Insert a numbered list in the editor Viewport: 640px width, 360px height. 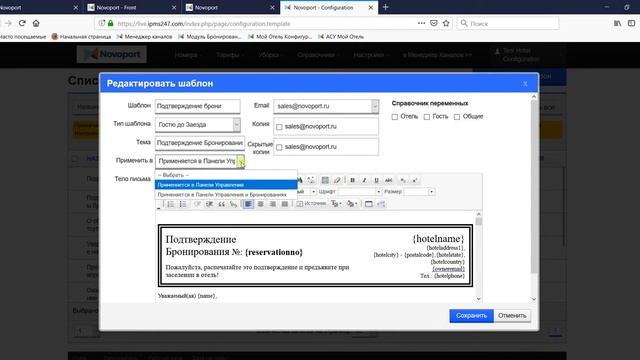click(171, 204)
